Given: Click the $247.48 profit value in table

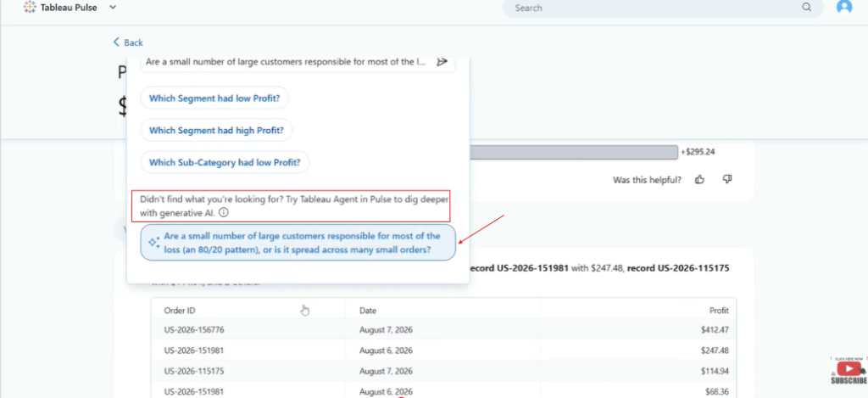Looking at the screenshot, I should [x=715, y=350].
